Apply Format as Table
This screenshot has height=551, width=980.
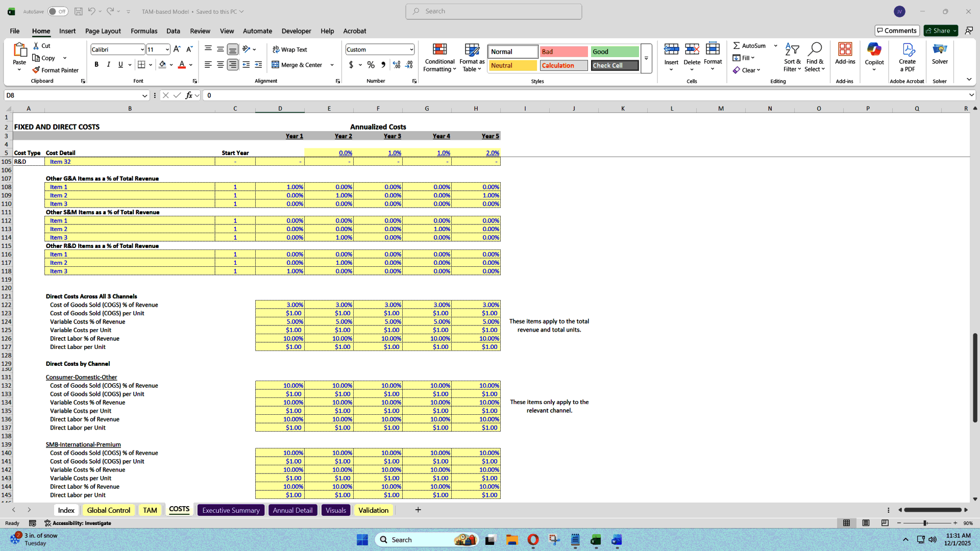[471, 57]
